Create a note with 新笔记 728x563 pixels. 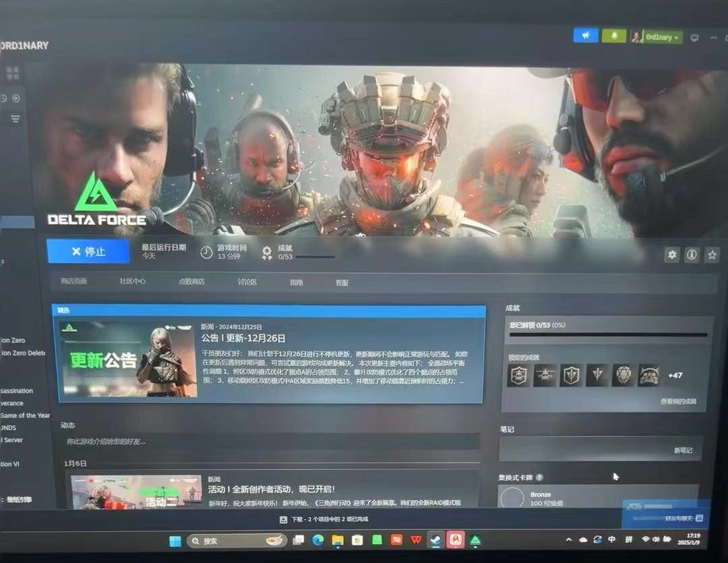pos(683,450)
